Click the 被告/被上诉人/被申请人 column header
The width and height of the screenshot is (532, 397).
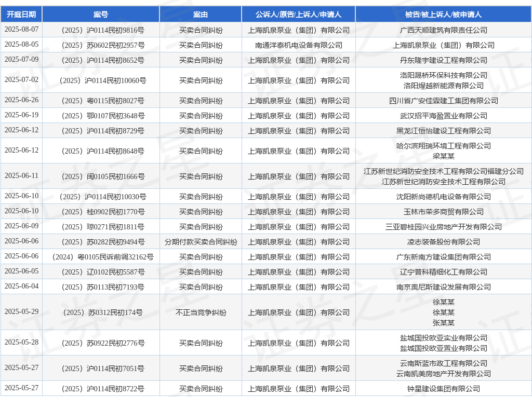(444, 14)
